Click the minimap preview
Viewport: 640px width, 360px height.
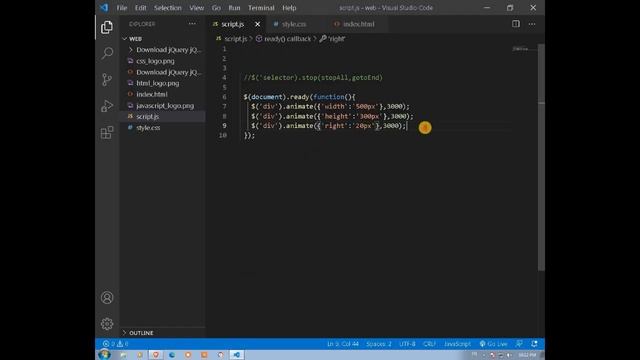520,49
